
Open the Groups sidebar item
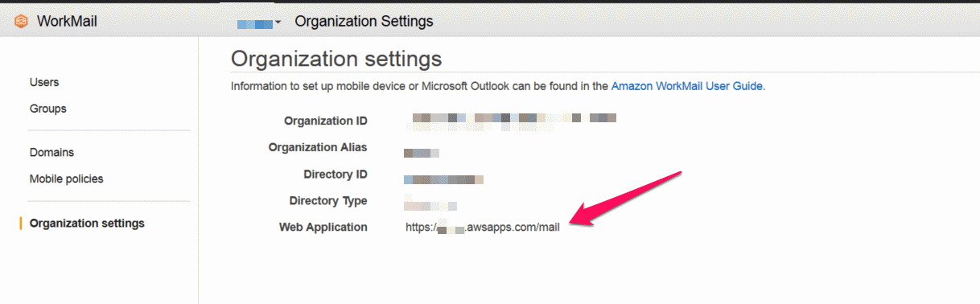tap(48, 109)
